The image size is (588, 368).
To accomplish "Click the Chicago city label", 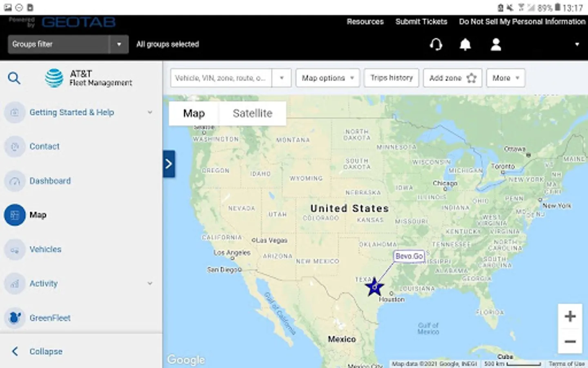I will click(x=445, y=183).
